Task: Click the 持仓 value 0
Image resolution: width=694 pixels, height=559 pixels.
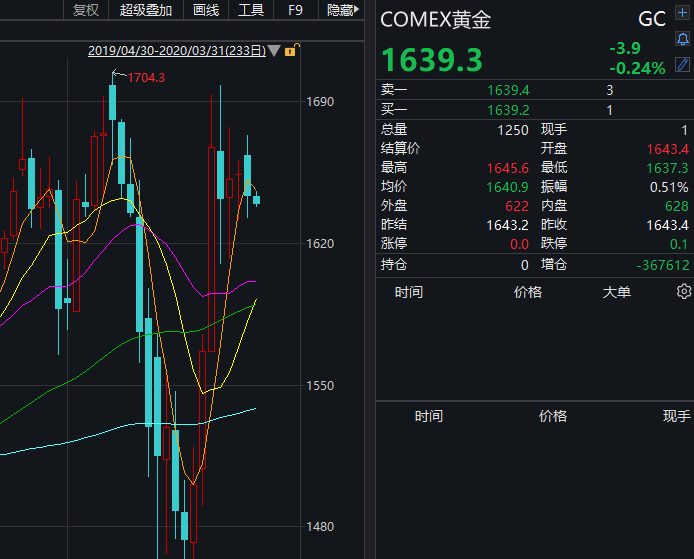Action: click(x=524, y=265)
